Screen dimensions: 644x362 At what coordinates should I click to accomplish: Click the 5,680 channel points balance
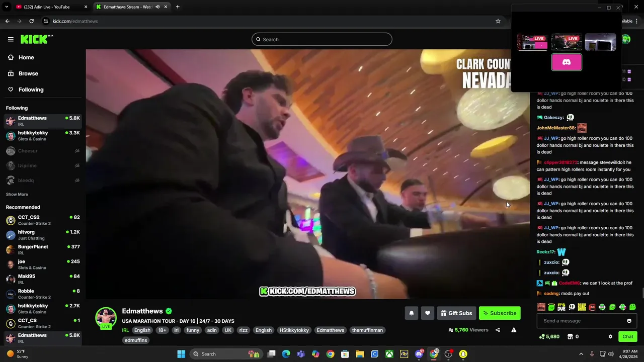click(x=549, y=336)
